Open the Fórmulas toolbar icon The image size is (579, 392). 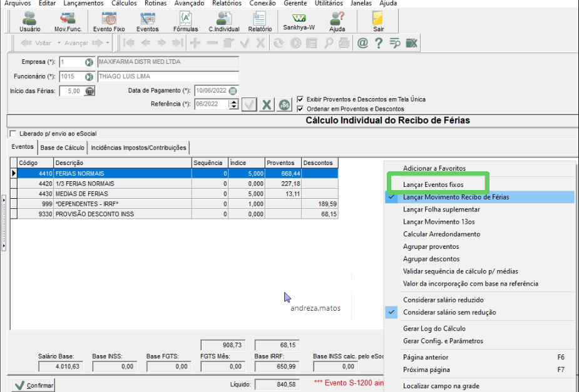(x=185, y=21)
